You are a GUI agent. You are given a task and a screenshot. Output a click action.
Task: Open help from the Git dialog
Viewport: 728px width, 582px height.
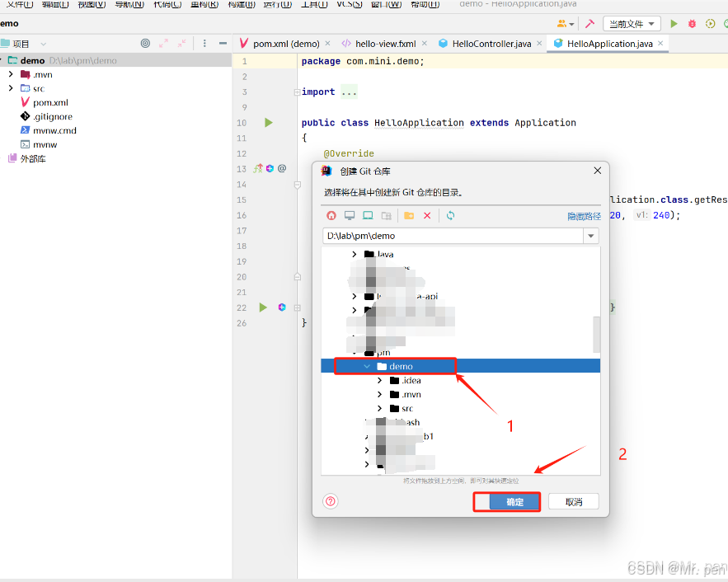point(331,501)
